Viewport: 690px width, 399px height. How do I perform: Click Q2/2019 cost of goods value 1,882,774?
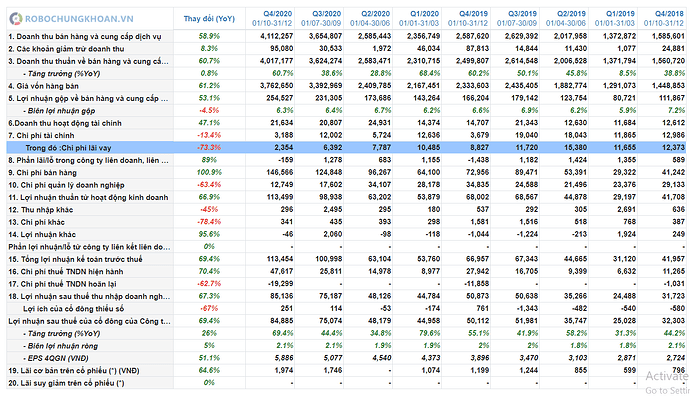(x=570, y=86)
